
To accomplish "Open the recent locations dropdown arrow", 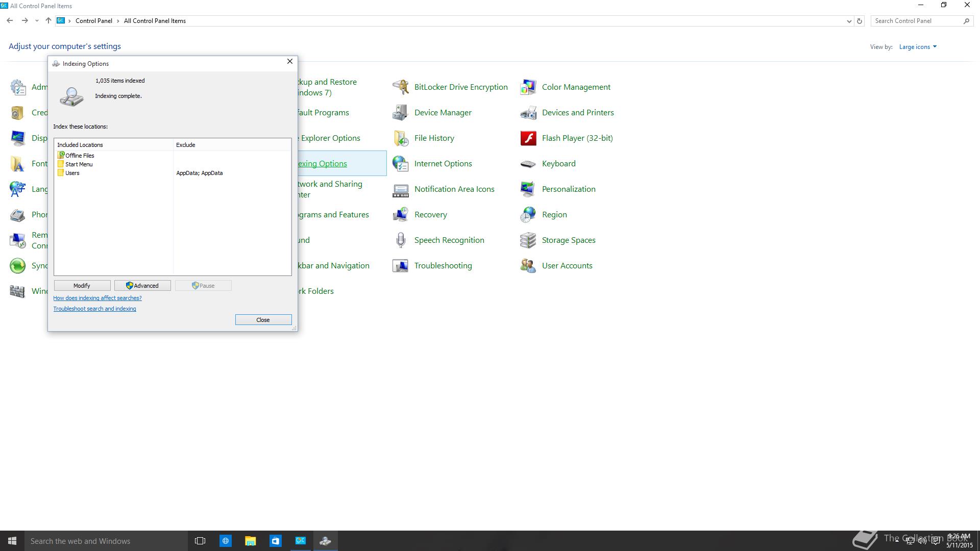I will point(37,21).
